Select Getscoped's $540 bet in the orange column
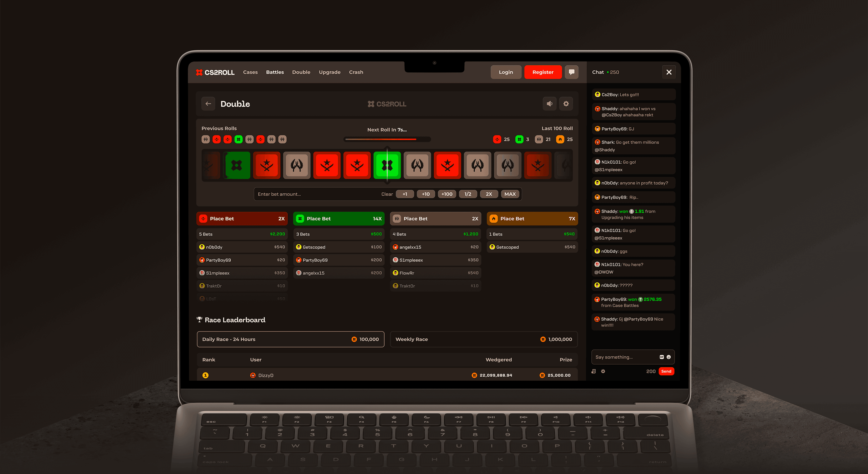868x474 pixels. [532, 247]
